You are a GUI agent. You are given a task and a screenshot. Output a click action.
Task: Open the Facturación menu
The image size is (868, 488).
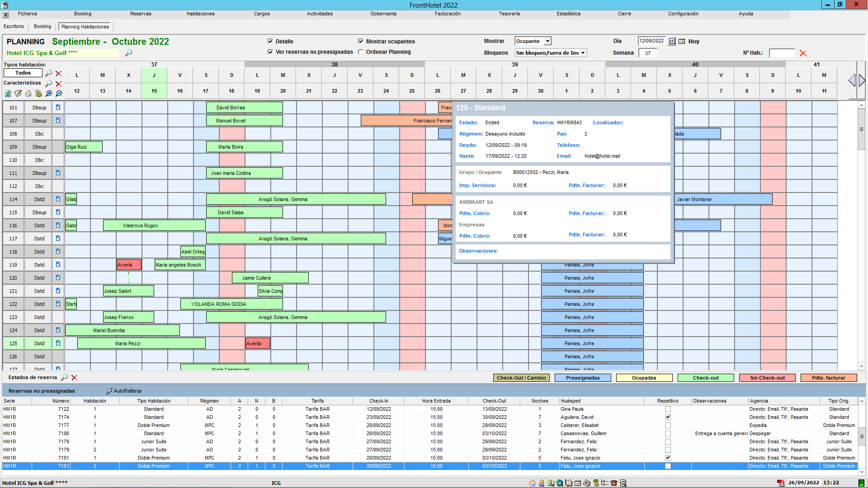[447, 14]
